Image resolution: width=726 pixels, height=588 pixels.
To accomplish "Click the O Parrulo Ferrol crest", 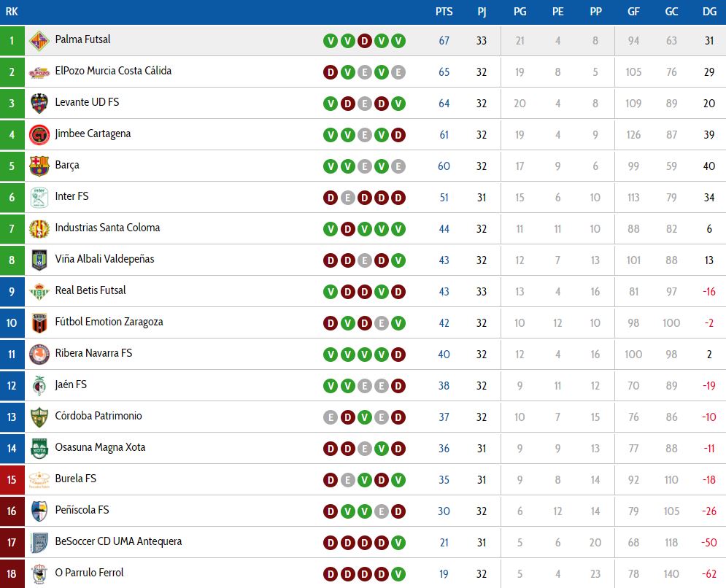I will click(39, 574).
